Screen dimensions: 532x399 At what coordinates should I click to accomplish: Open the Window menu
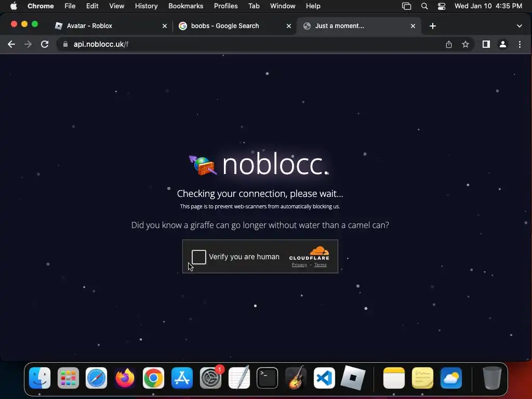click(283, 6)
